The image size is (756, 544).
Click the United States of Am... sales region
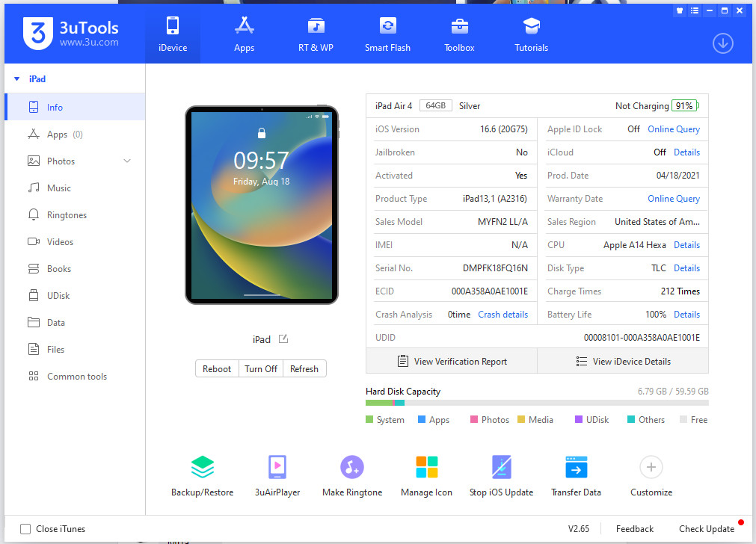pos(657,222)
